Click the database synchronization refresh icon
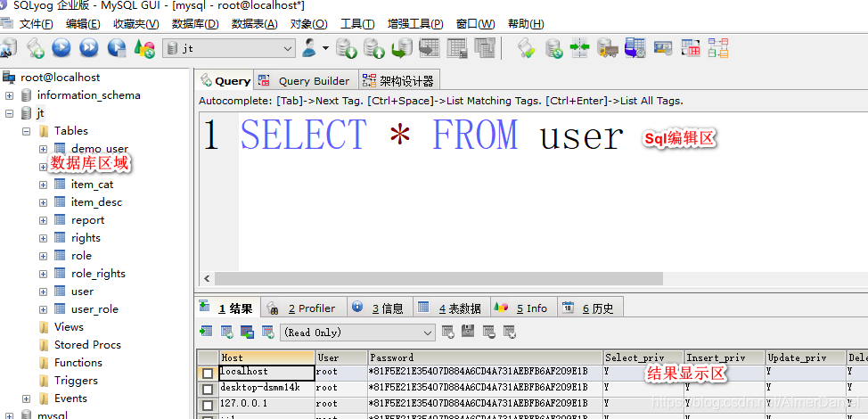This screenshot has width=868, height=419. coord(553,48)
